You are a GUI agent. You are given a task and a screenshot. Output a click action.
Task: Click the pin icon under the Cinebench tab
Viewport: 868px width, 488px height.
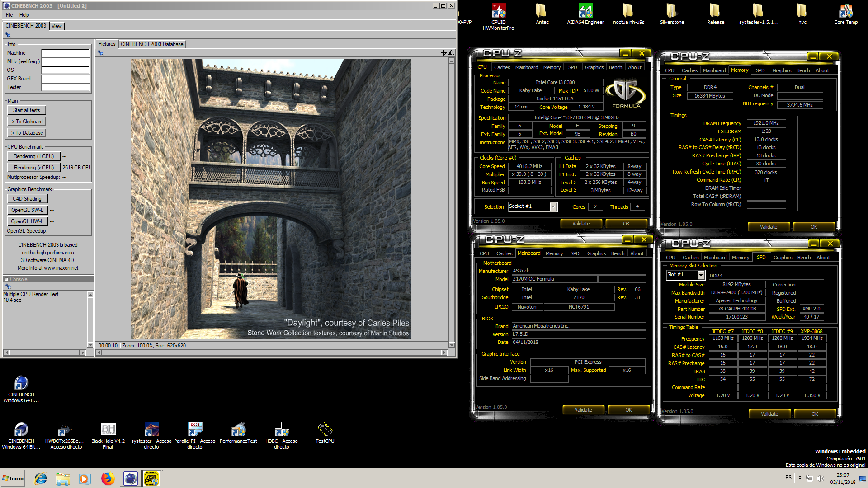coord(8,35)
